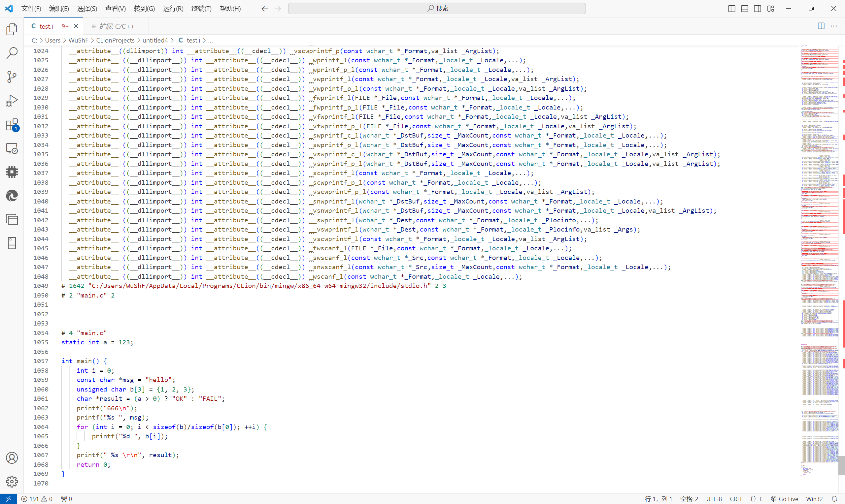Expand the WuShF breadcrumb segment

click(x=78, y=41)
